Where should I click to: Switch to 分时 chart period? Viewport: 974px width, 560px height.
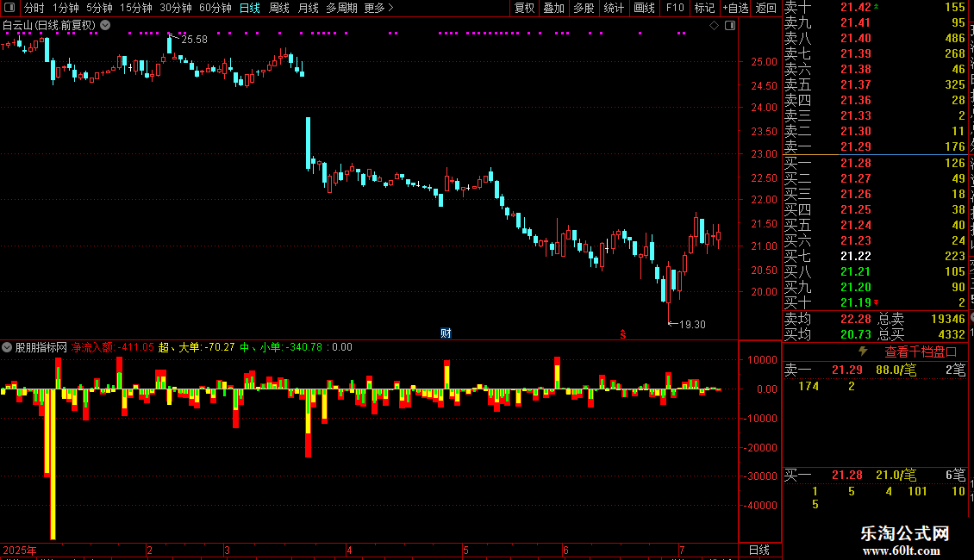(34, 8)
